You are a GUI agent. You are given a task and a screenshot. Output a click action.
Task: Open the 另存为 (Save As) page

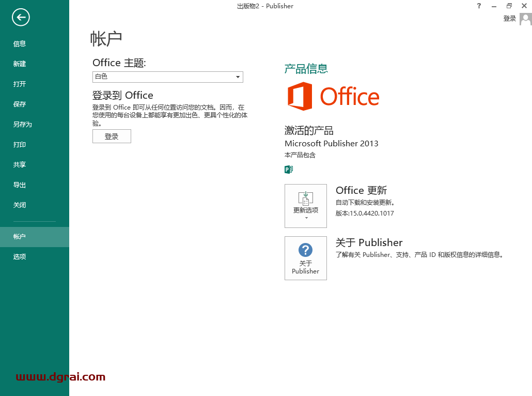pos(22,124)
